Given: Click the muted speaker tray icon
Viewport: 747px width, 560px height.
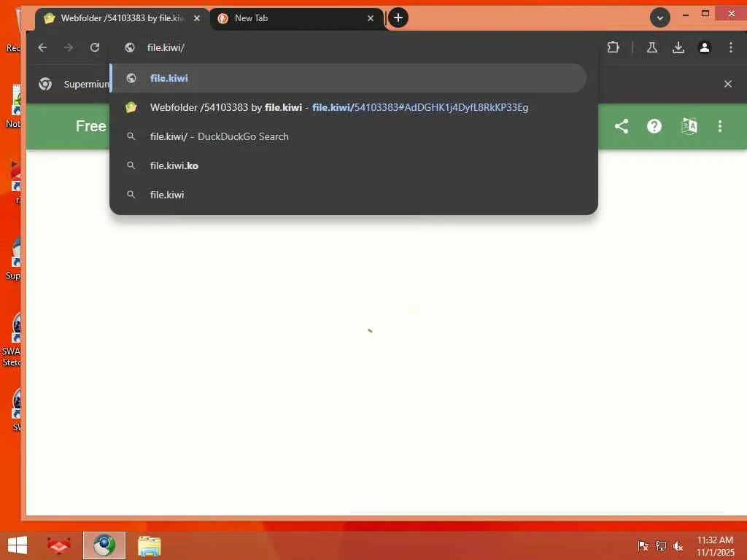Looking at the screenshot, I should [x=678, y=545].
